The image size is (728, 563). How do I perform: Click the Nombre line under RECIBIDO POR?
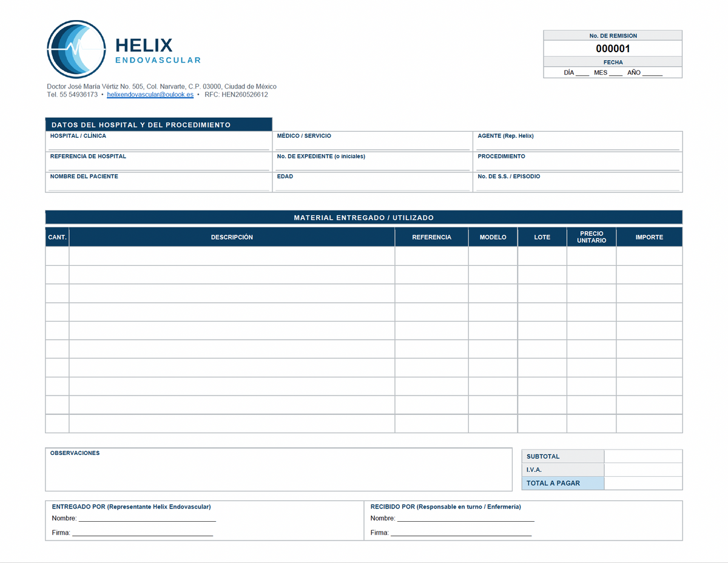[465, 519]
